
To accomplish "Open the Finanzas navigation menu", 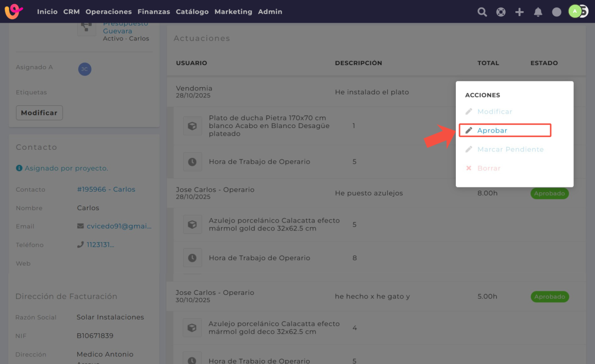I will click(x=154, y=12).
